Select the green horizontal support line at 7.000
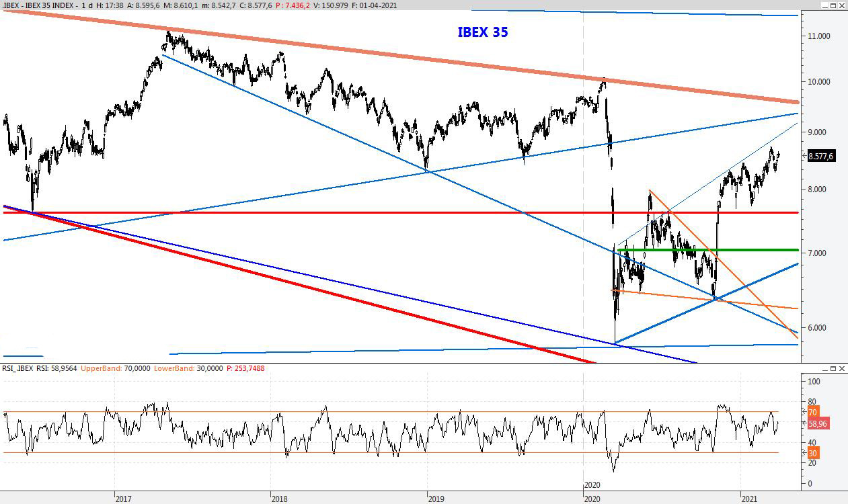848x504 pixels. [706, 250]
